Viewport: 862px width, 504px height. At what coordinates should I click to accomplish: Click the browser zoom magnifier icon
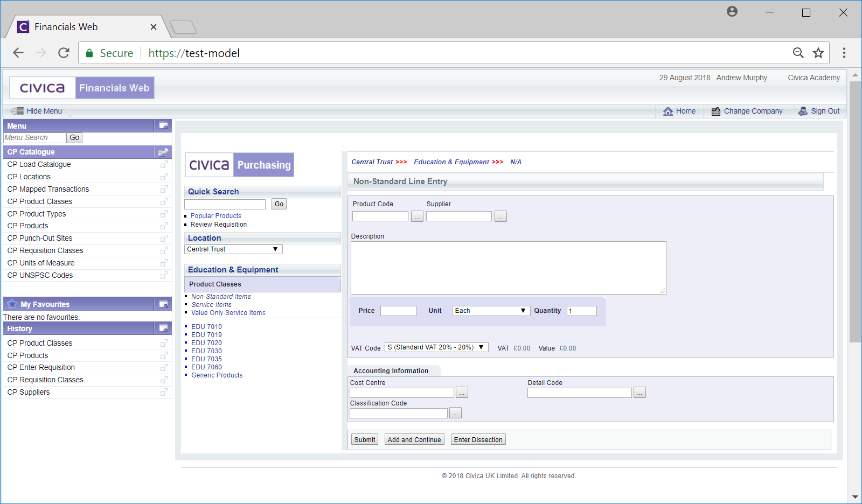(798, 53)
